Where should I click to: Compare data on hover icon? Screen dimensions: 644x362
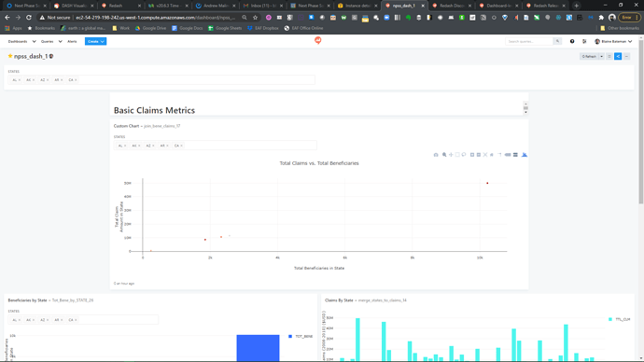point(515,155)
